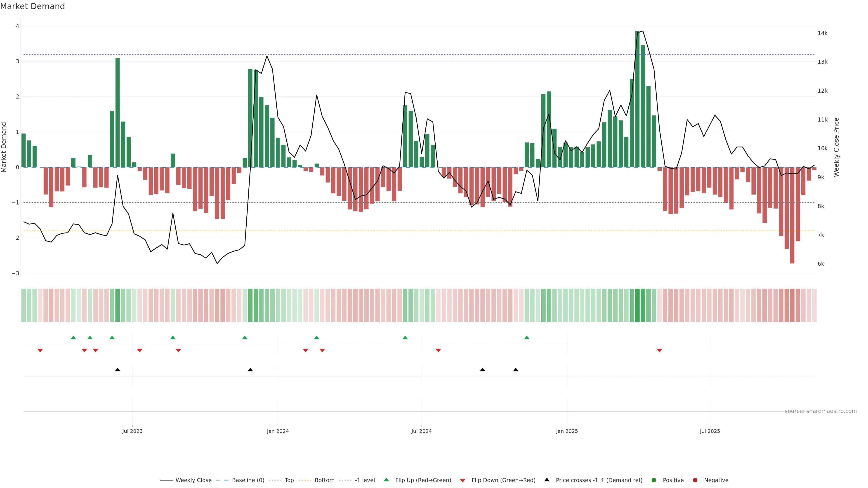Click the first black price-cross marker

coord(118,370)
